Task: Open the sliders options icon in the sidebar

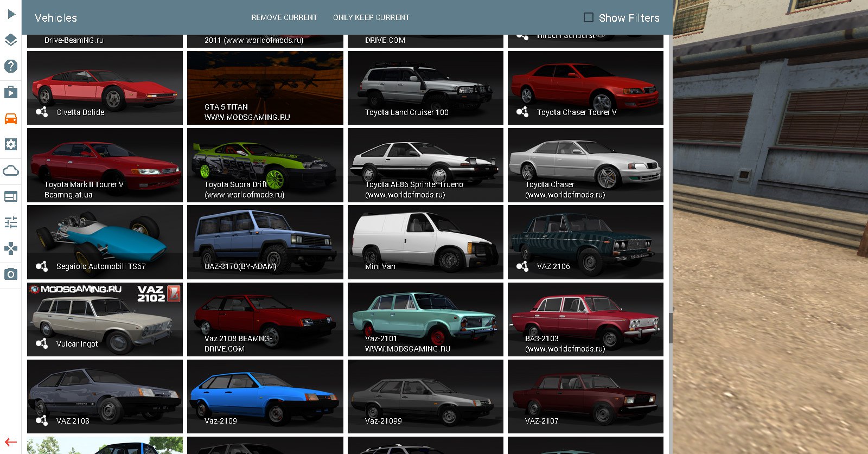Action: point(11,222)
